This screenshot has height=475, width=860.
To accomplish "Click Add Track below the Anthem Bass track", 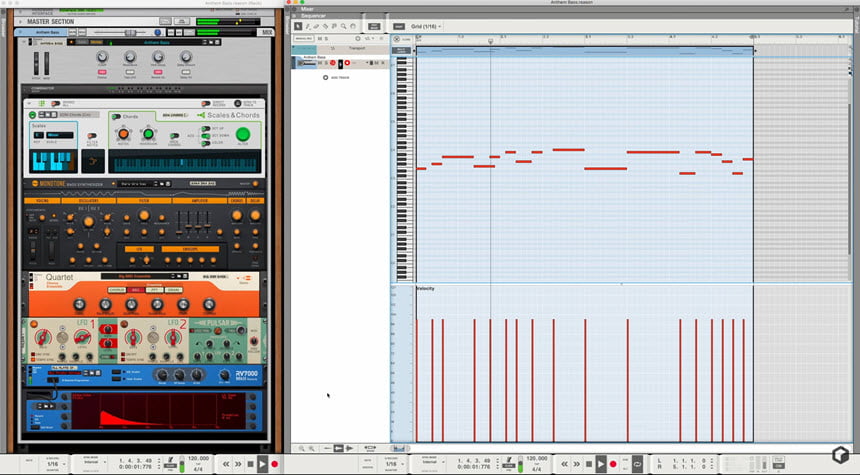I will pos(336,77).
